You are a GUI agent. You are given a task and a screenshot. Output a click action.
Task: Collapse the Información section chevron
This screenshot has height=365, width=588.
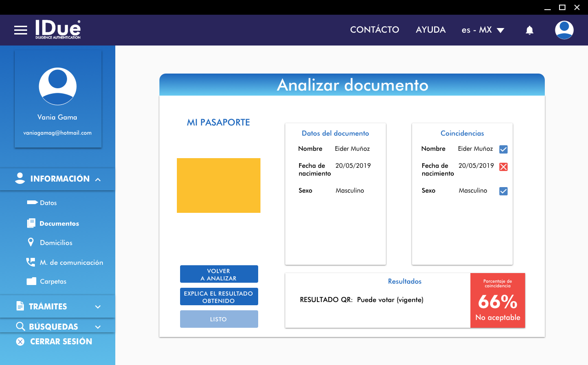(x=98, y=179)
